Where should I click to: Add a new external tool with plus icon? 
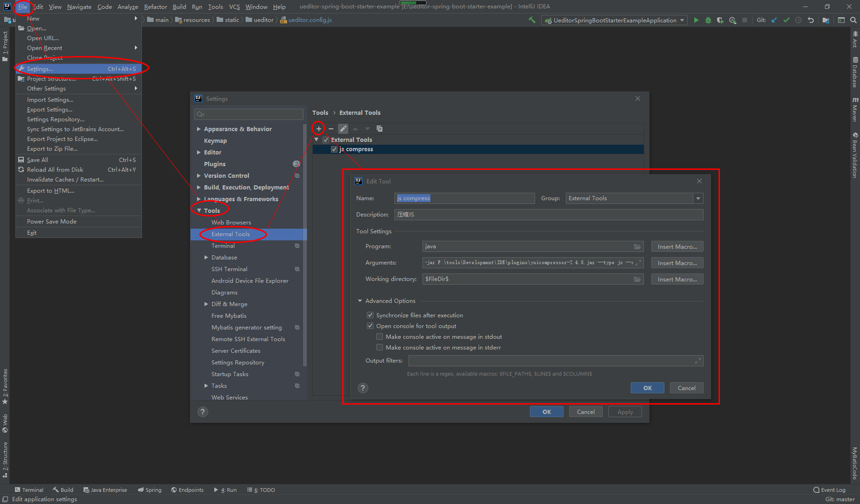click(318, 128)
